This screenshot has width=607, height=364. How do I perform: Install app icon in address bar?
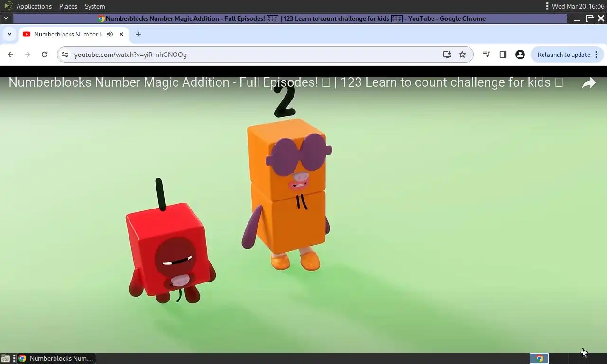(x=447, y=55)
